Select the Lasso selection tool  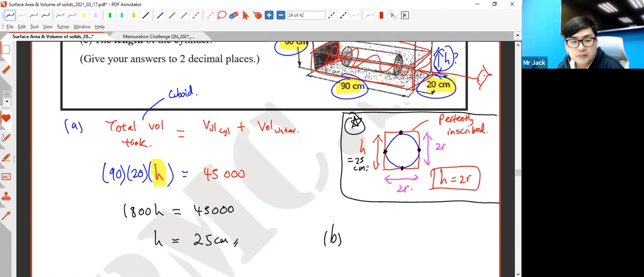pos(222,15)
